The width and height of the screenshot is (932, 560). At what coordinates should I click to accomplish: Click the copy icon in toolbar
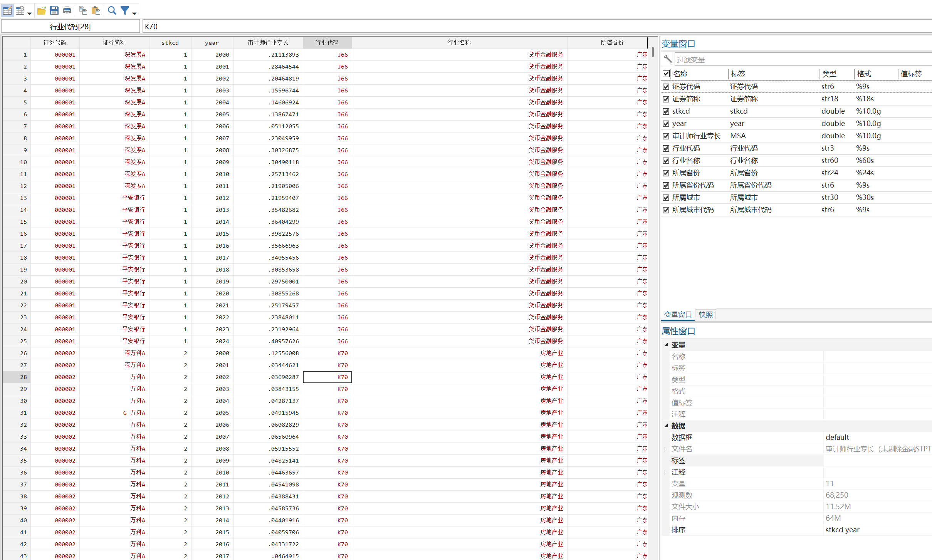pyautogui.click(x=83, y=10)
